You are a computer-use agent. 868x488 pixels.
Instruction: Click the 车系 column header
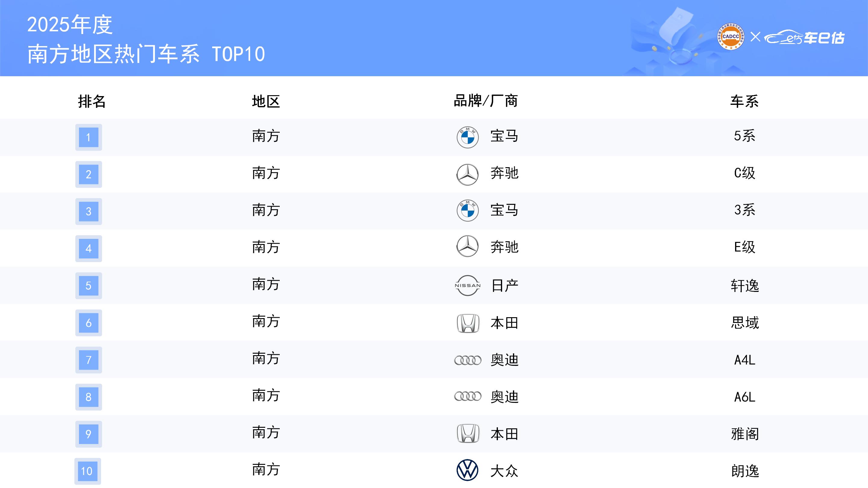(x=744, y=102)
